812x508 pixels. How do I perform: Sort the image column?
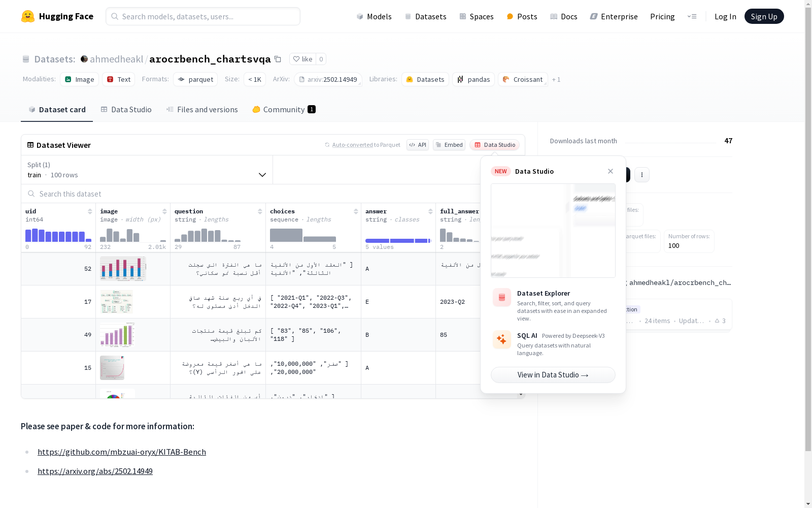tap(164, 211)
